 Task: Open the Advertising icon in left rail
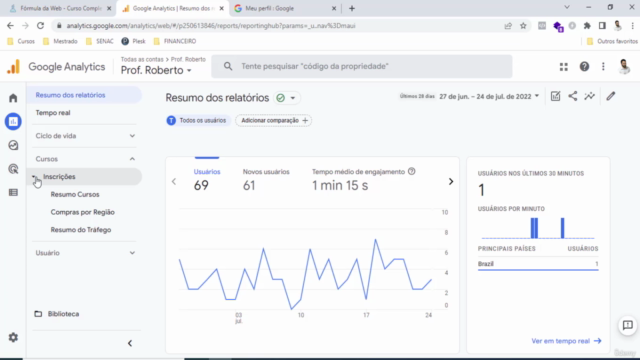click(13, 169)
